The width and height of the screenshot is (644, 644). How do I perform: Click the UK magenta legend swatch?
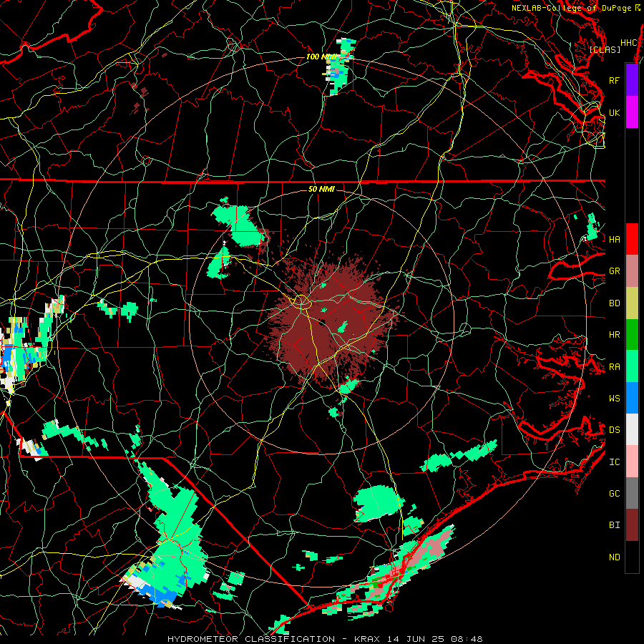pos(632,112)
